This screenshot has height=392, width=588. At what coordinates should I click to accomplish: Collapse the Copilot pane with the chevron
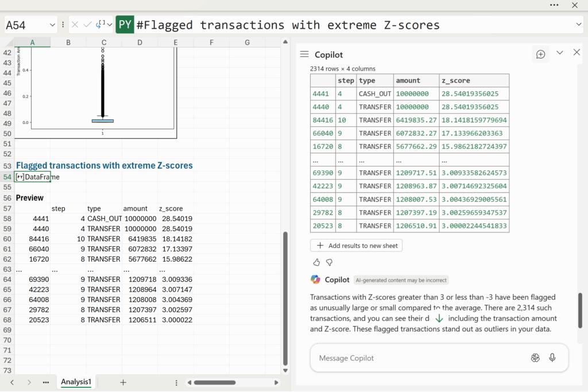pyautogui.click(x=560, y=53)
